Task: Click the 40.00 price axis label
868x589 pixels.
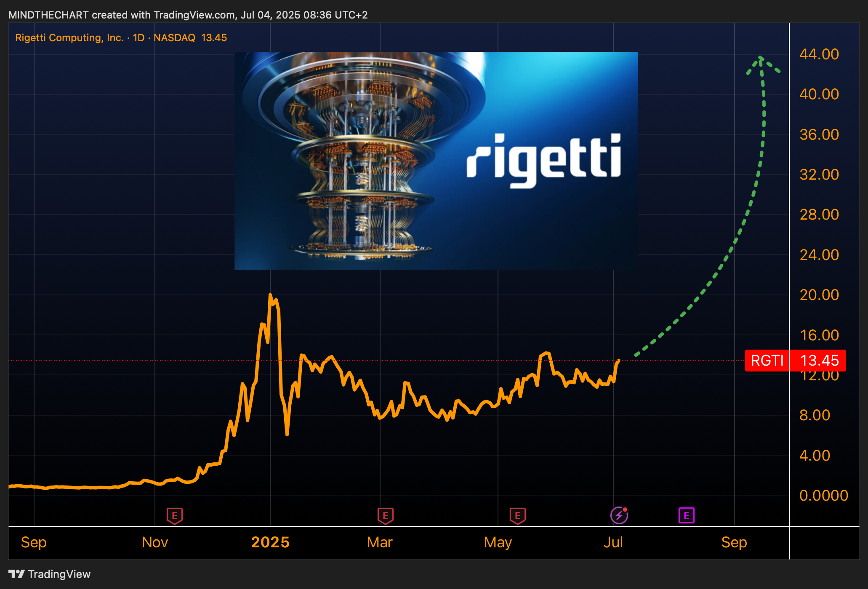Action: point(819,94)
